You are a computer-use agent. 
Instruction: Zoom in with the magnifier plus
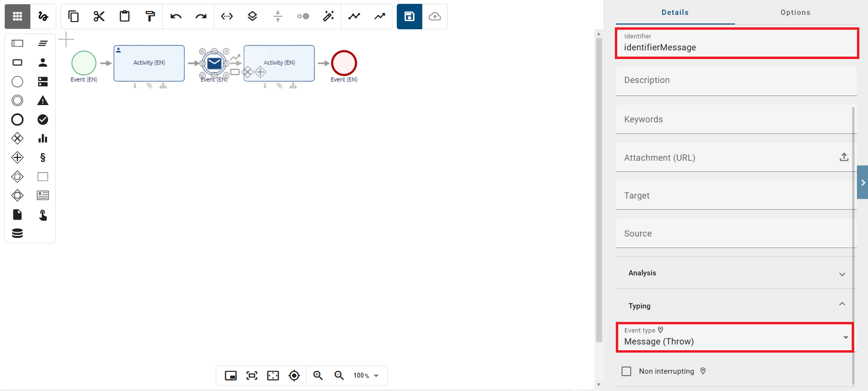tap(318, 376)
